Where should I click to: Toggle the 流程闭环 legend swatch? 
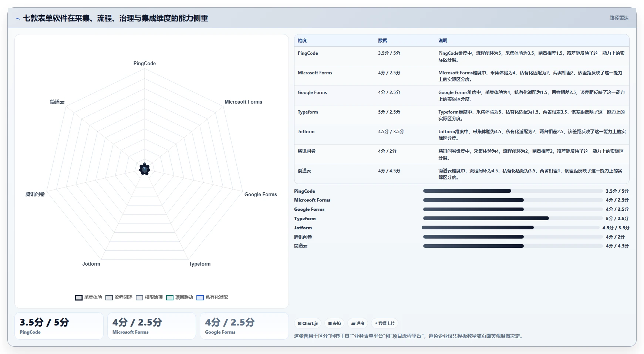pos(109,298)
